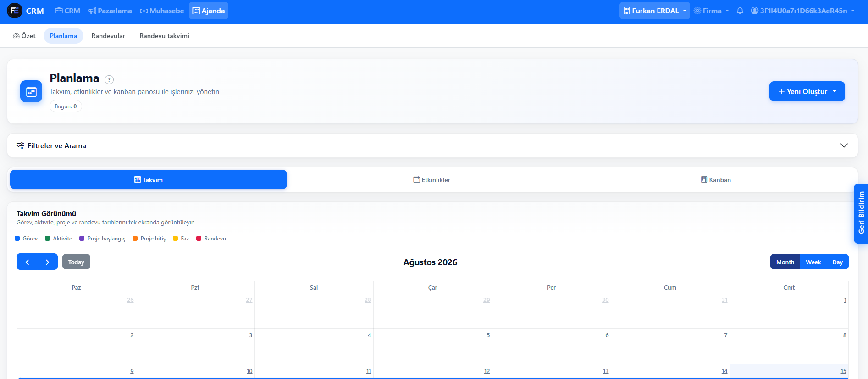The width and height of the screenshot is (868, 379).
Task: Click previous-month day 26 in calendar
Action: (x=130, y=300)
